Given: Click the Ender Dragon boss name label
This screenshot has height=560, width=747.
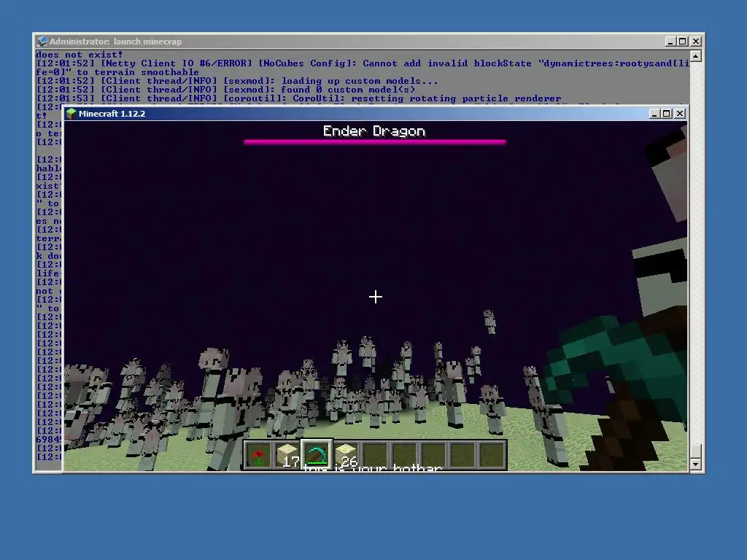Looking at the screenshot, I should (374, 131).
